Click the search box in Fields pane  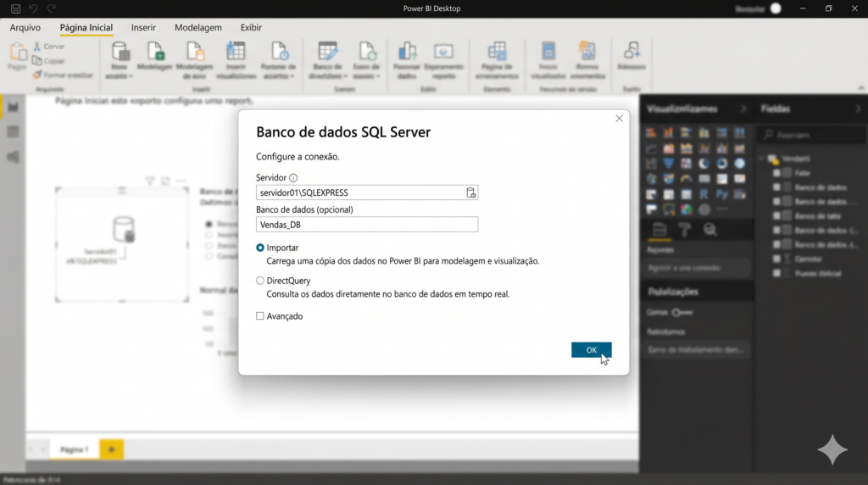tap(811, 135)
